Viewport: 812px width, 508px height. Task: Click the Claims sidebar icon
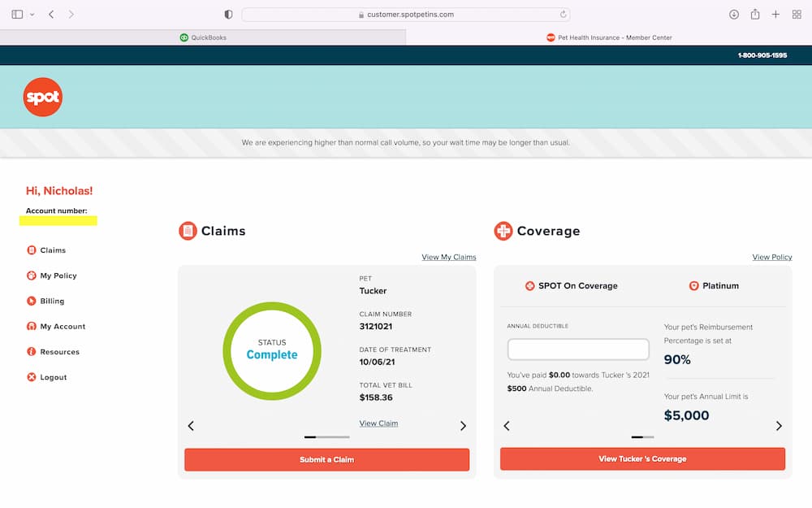click(x=32, y=250)
